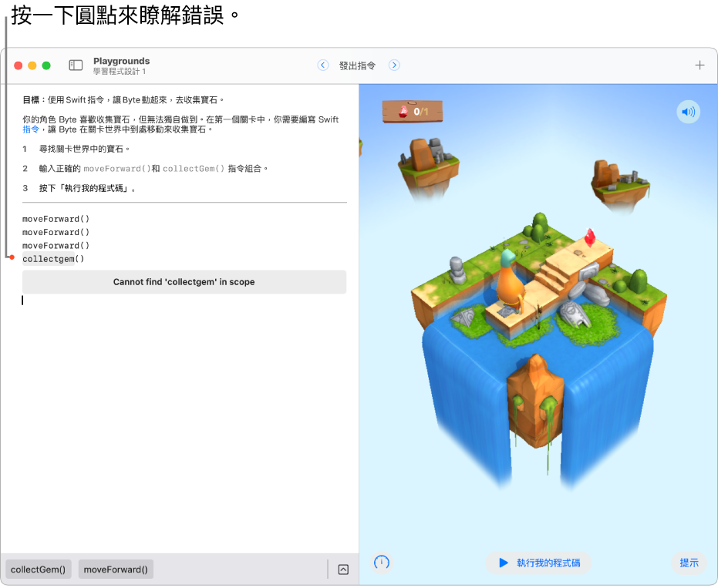The width and height of the screenshot is (718, 588).
Task: Click the Playgrounds window title
Action: pyautogui.click(x=121, y=61)
